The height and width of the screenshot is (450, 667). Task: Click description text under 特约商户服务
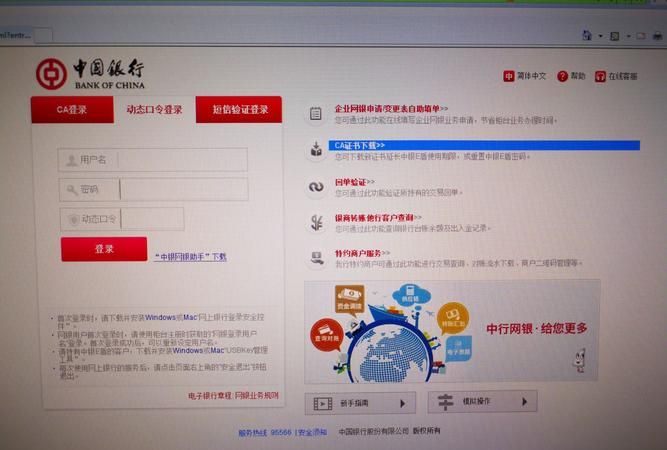tap(458, 264)
